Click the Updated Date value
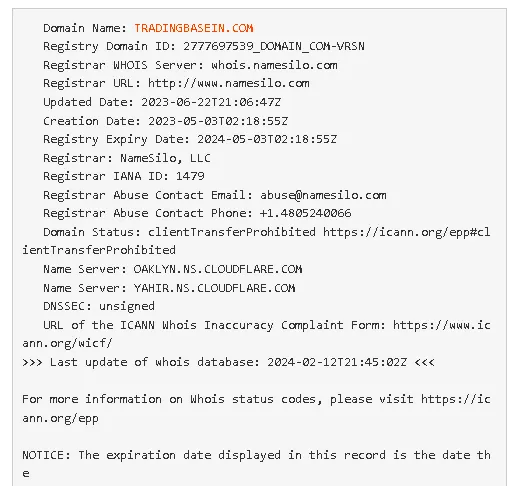The height and width of the screenshot is (486, 526). [x=211, y=102]
